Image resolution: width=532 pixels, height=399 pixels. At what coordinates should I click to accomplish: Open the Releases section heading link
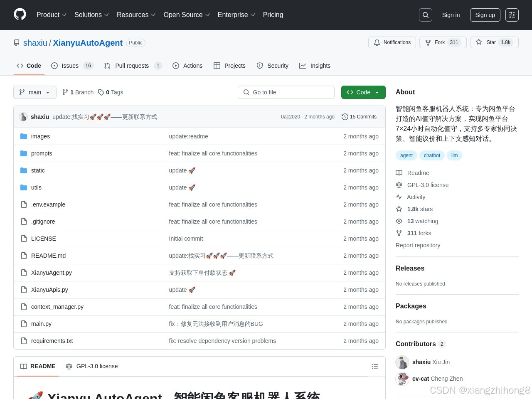pyautogui.click(x=410, y=268)
